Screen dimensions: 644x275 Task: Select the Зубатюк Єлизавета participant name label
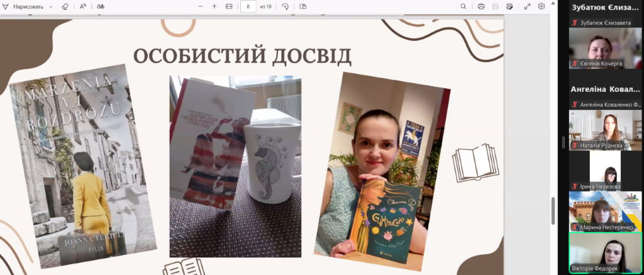606,23
